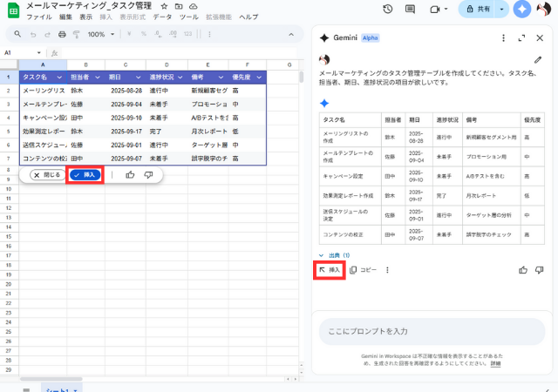Viewport: 558px width, 392px height.
Task: Open タスク名 column filter dropdown
Action: (x=59, y=78)
